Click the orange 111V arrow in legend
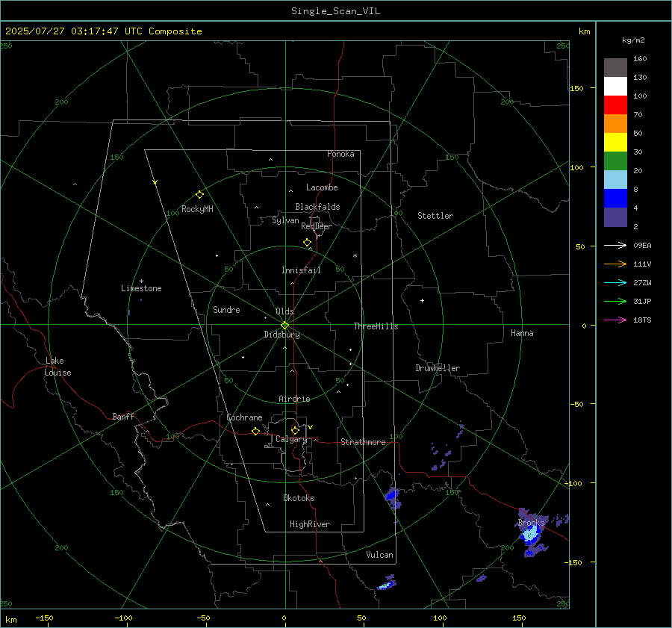This screenshot has height=628, width=672. [x=615, y=264]
